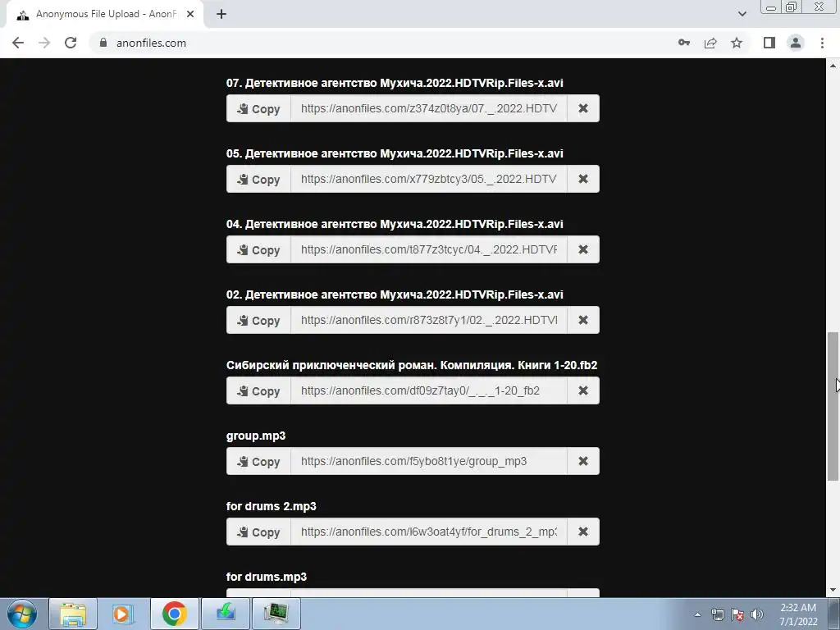Launch media player from taskbar
Image resolution: width=840 pixels, height=630 pixels.
[x=123, y=614]
